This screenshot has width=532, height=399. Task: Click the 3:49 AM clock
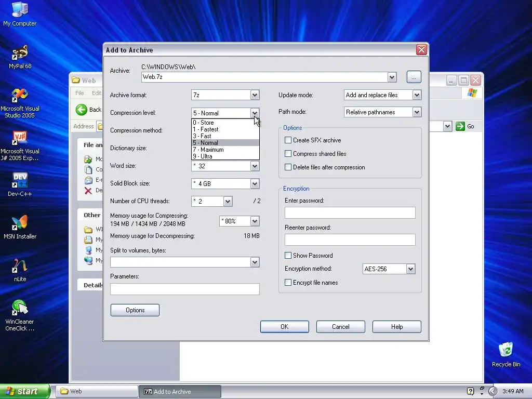(513, 391)
